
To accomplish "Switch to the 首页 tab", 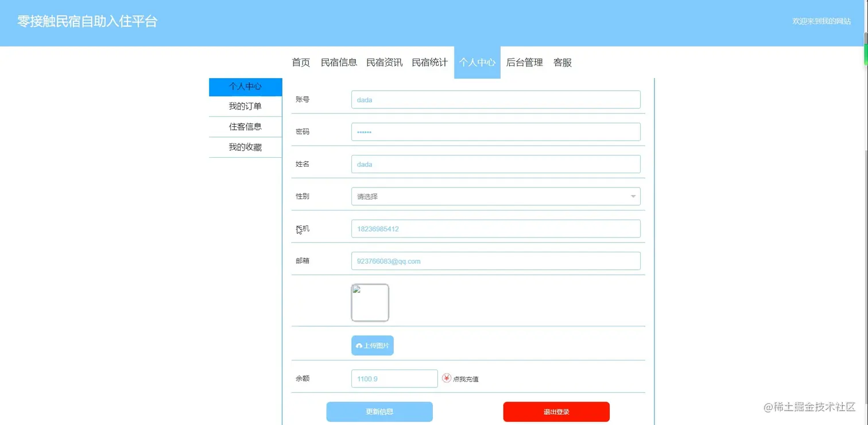I will point(300,63).
